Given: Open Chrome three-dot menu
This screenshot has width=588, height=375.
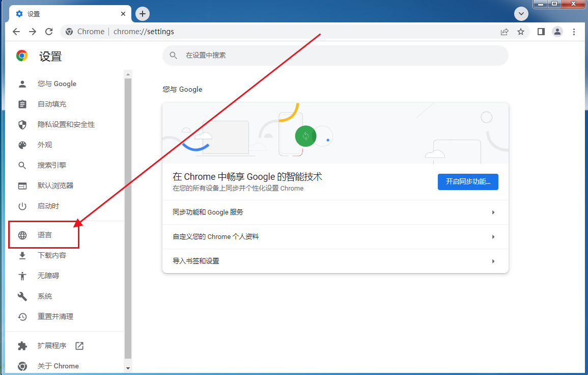Looking at the screenshot, I should pyautogui.click(x=574, y=32).
